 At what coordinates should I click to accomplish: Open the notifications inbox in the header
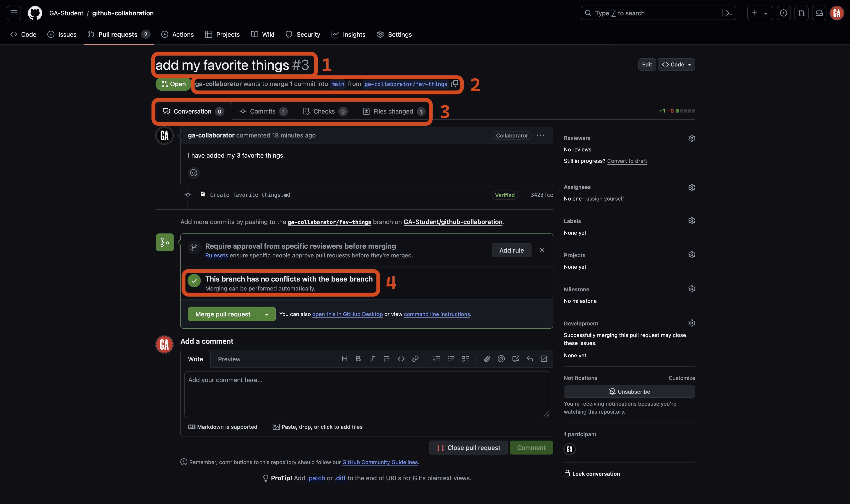click(x=819, y=13)
